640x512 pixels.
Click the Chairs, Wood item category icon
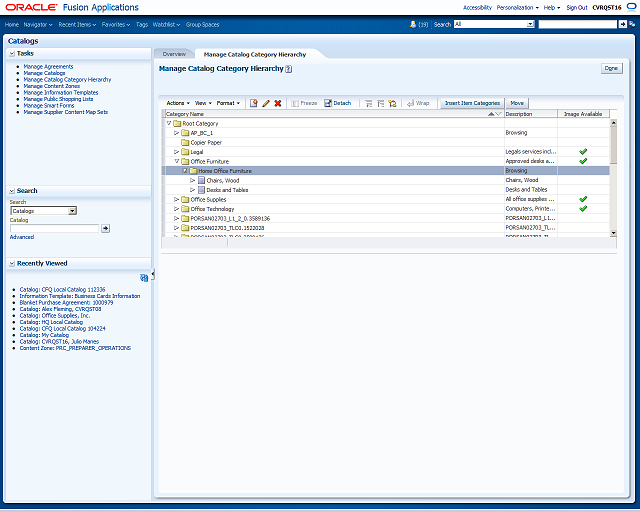[201, 180]
